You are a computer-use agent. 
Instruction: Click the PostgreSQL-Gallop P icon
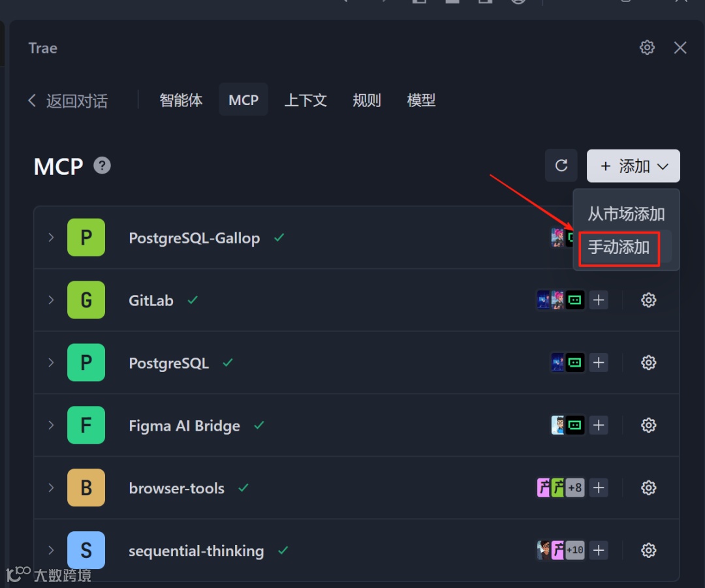click(86, 238)
